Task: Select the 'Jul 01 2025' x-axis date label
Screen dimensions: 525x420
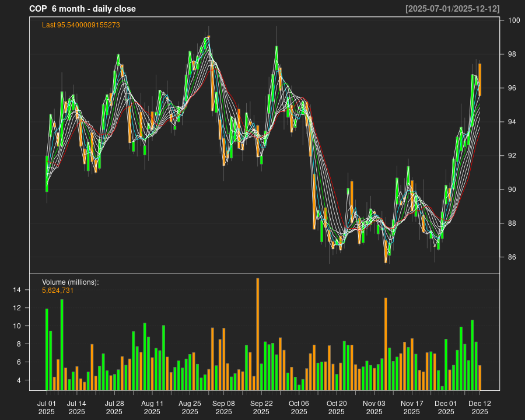Action: click(47, 407)
